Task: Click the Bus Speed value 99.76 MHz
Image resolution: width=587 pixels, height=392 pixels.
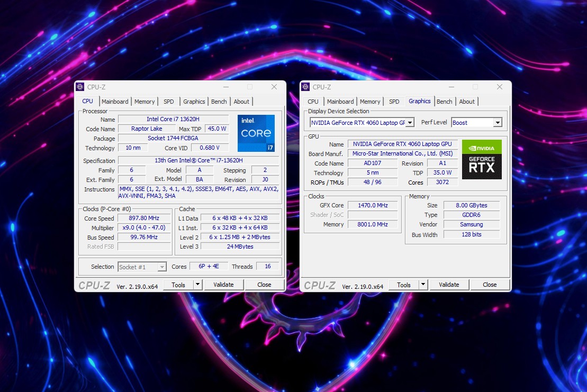Action: tap(144, 237)
